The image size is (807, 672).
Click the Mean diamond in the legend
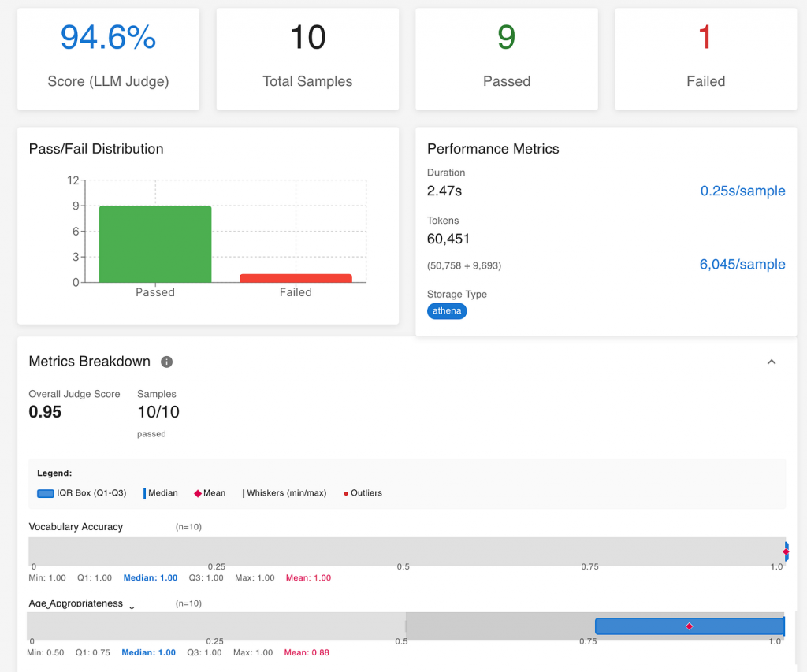tap(198, 493)
